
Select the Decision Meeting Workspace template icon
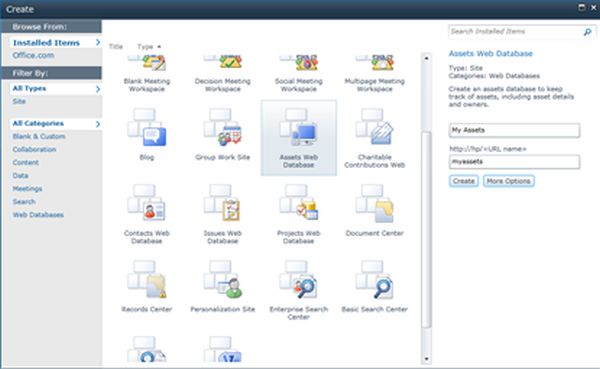point(223,62)
